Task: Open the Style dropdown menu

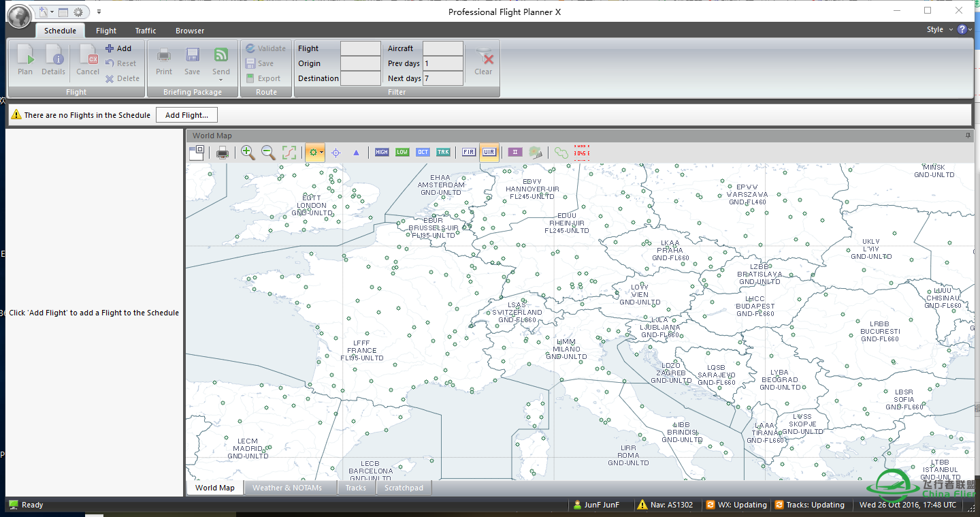Action: pyautogui.click(x=938, y=29)
